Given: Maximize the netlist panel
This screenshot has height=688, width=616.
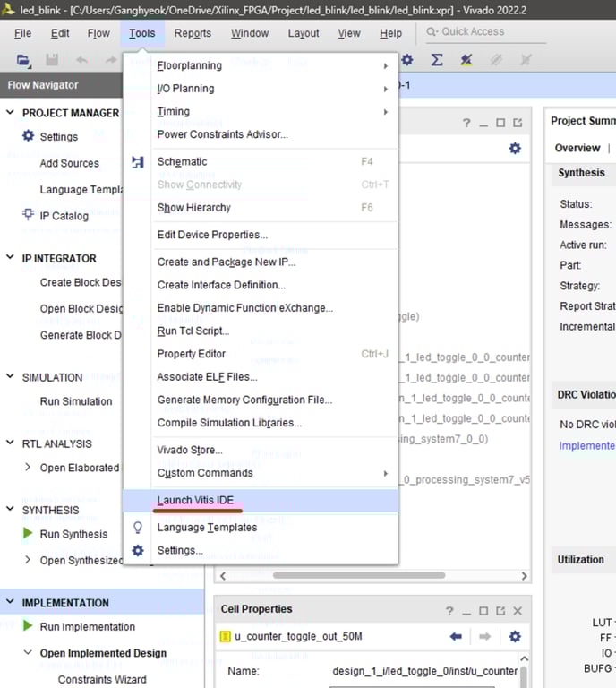Looking at the screenshot, I should tap(500, 123).
